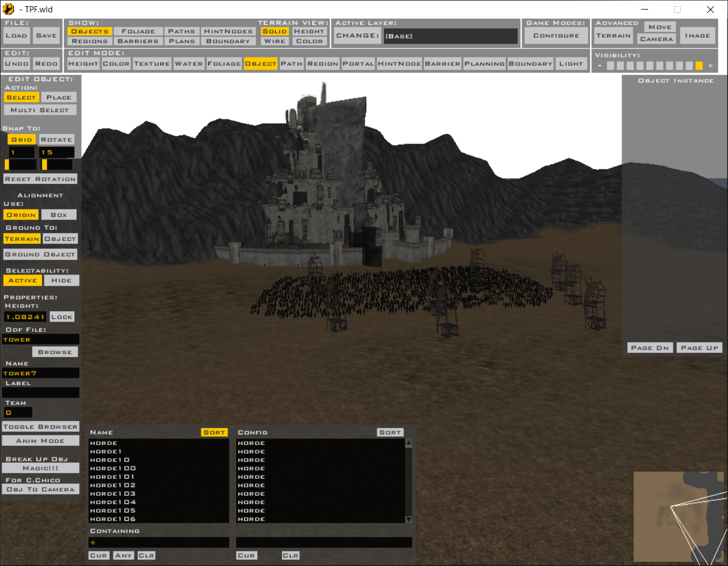Switch to HintNode edit mode
The image size is (728, 566).
point(399,64)
